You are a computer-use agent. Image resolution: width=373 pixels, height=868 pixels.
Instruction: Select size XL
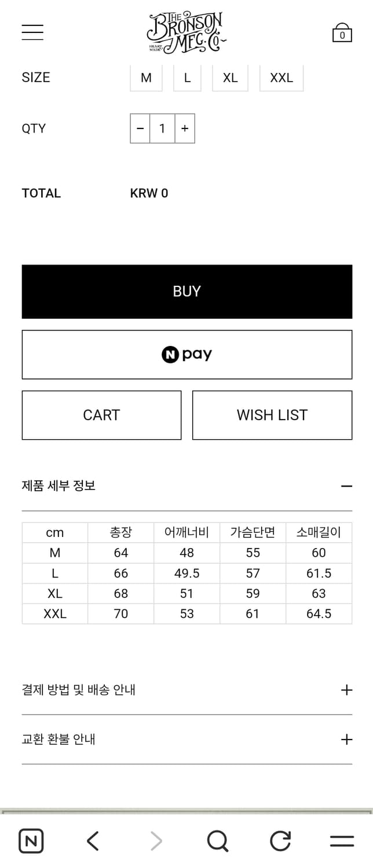[230, 78]
